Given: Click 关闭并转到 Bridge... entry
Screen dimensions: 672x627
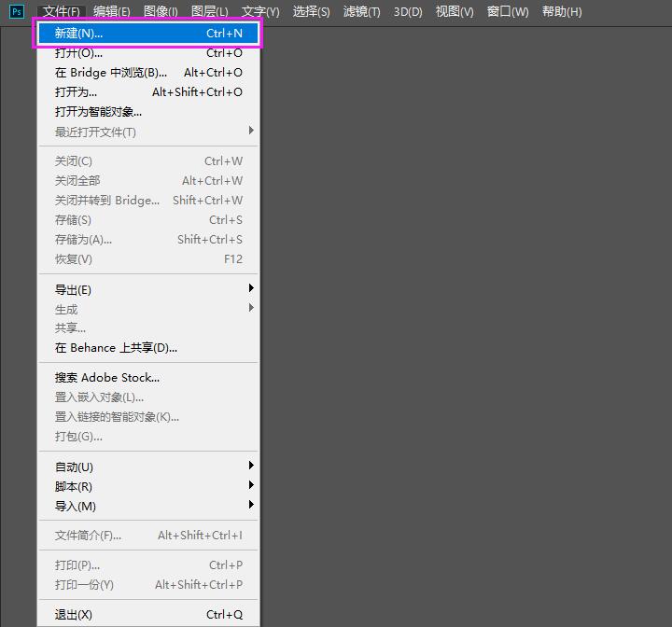Looking at the screenshot, I should coord(148,201).
